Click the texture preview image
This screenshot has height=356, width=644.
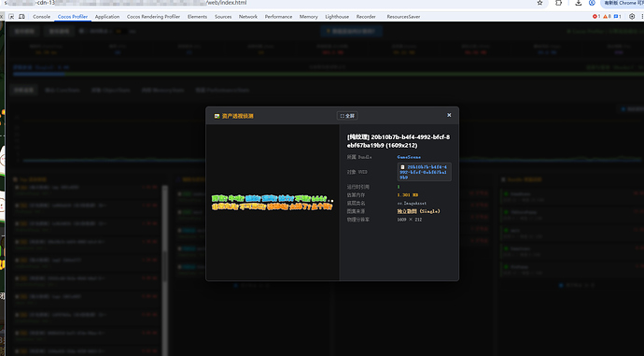click(273, 203)
